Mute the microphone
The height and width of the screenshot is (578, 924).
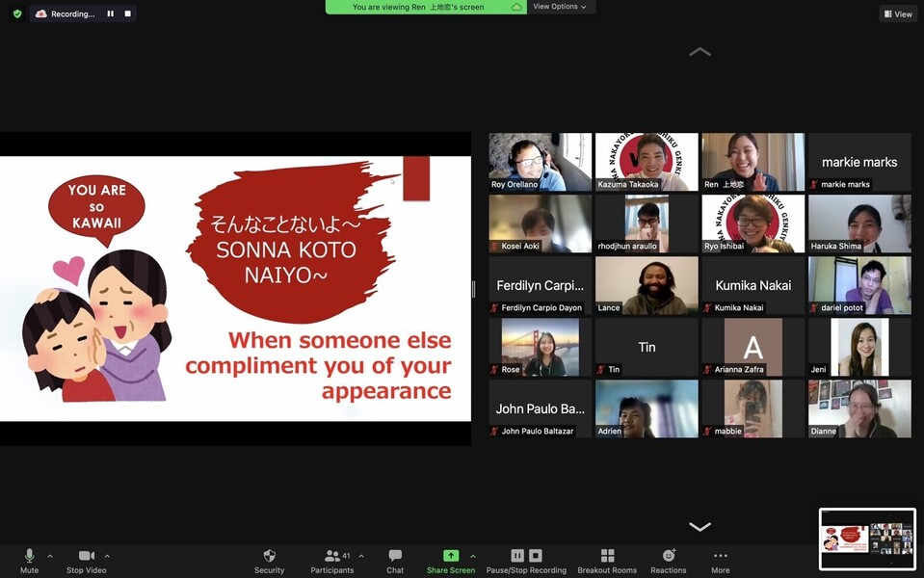(x=29, y=556)
